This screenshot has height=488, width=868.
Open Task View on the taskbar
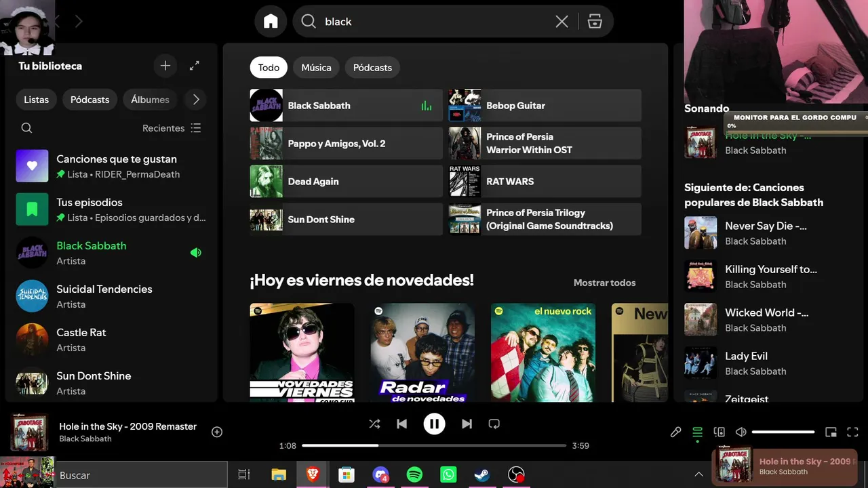click(244, 475)
